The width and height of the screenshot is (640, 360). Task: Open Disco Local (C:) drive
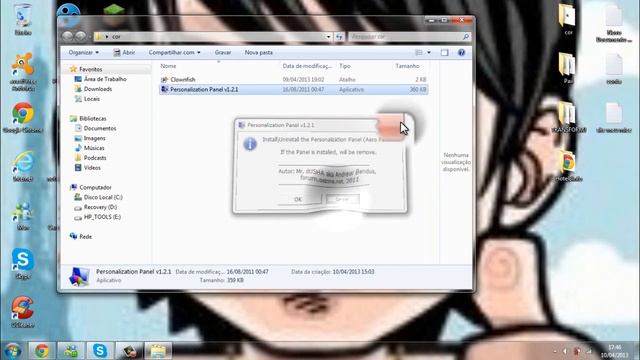click(103, 197)
